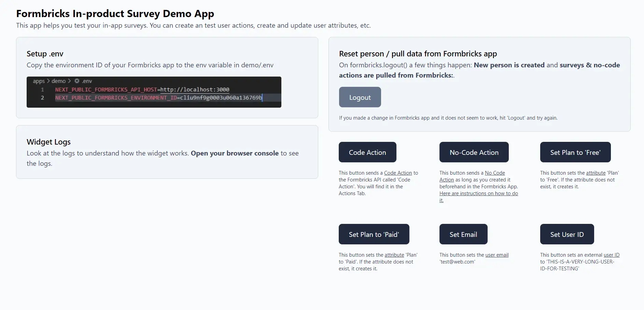Screen dimensions: 644x310
Task: Click the 'Copy the environment ID' description text
Action: coord(150,65)
